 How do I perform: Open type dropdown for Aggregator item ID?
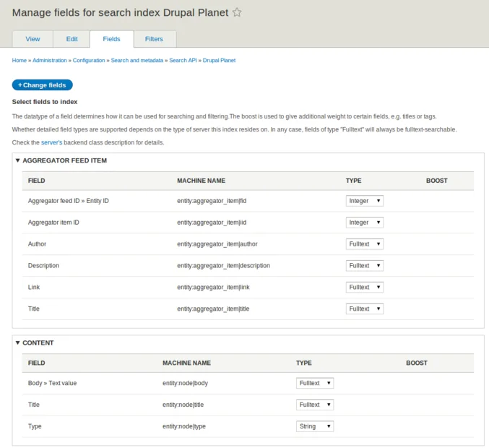coord(365,223)
